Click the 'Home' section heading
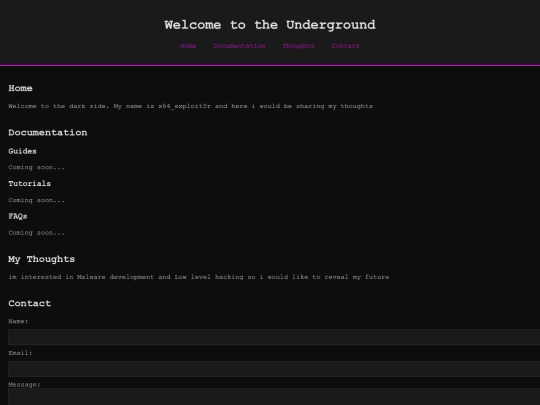This screenshot has height=405, width=540. (20, 88)
